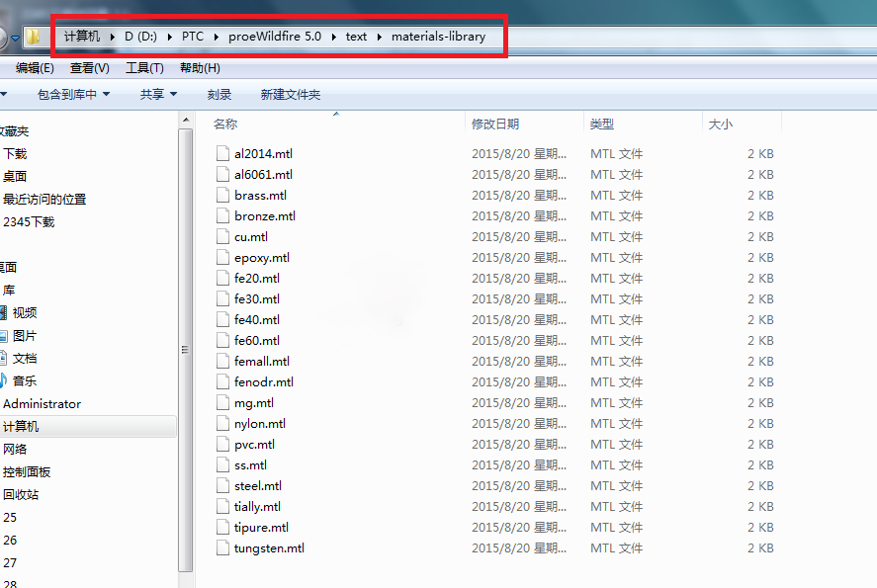Go to 计算机 in the address path
Image resolution: width=877 pixels, height=588 pixels.
(82, 37)
